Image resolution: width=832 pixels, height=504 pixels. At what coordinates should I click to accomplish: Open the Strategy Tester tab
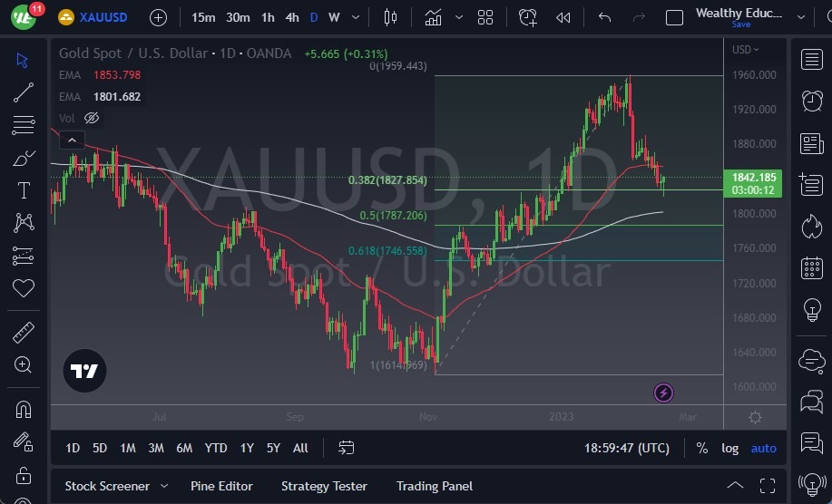point(324,486)
